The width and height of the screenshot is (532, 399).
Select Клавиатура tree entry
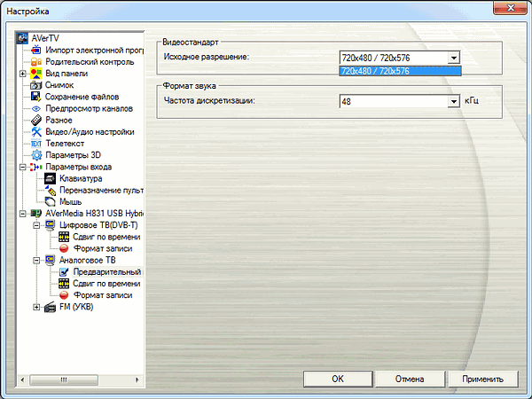tap(81, 178)
